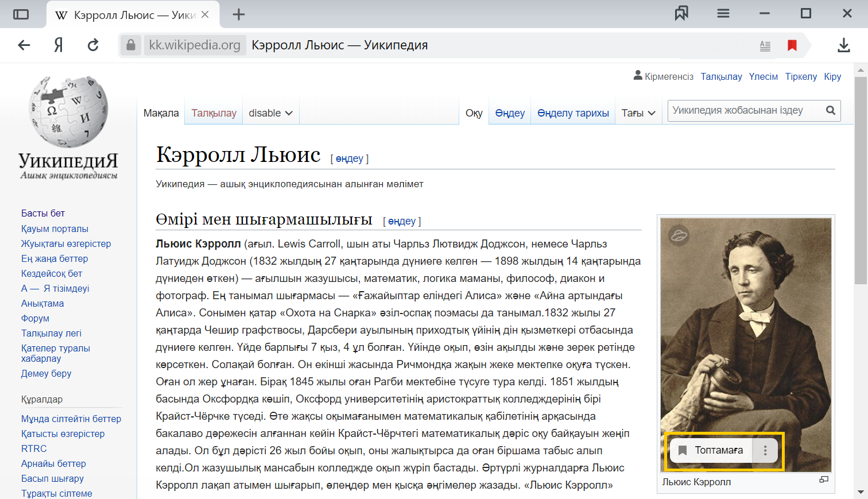This screenshot has height=499, width=868.
Task: Click the Тұрақты сілтеме link
Action: click(x=57, y=493)
